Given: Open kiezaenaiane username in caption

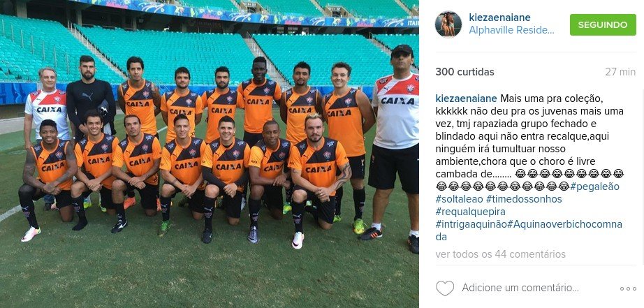Looking at the screenshot, I should (466, 98).
